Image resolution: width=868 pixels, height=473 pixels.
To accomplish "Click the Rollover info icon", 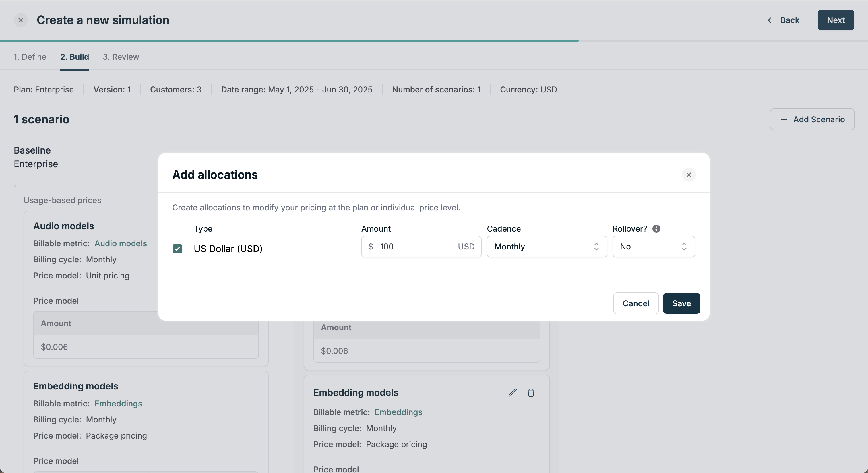I will point(656,229).
